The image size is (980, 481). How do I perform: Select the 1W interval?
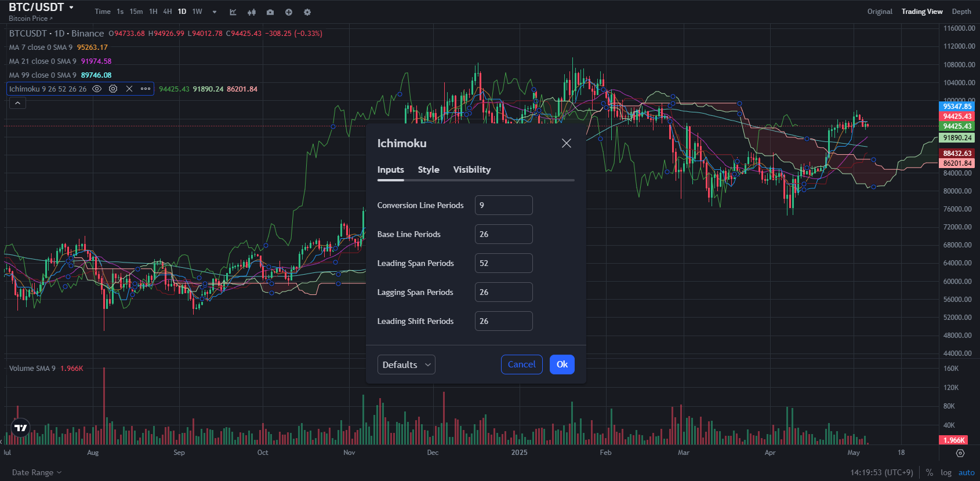click(x=197, y=12)
